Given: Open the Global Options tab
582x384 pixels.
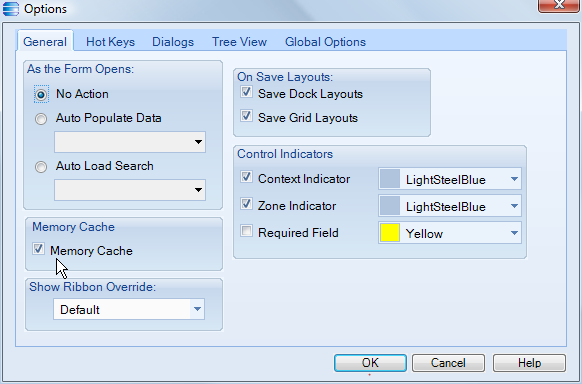Looking at the screenshot, I should pos(325,42).
